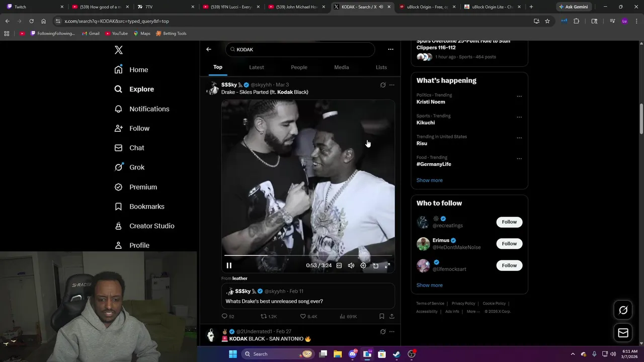Select the Top tab
This screenshot has height=362, width=644.
click(218, 67)
